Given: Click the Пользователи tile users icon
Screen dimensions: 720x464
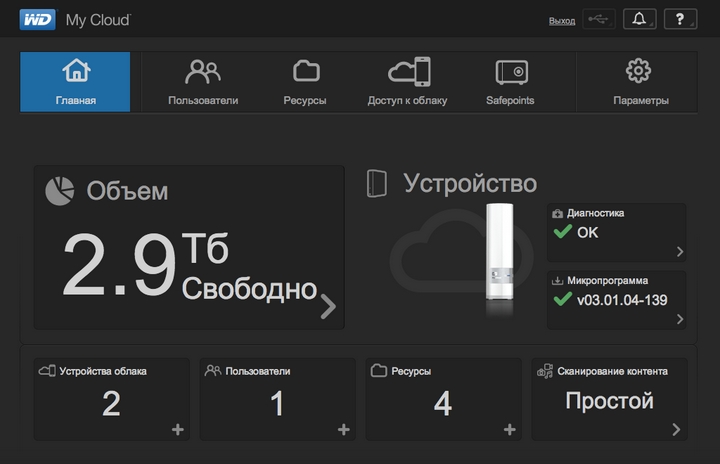Looking at the screenshot, I should pyautogui.click(x=213, y=370).
